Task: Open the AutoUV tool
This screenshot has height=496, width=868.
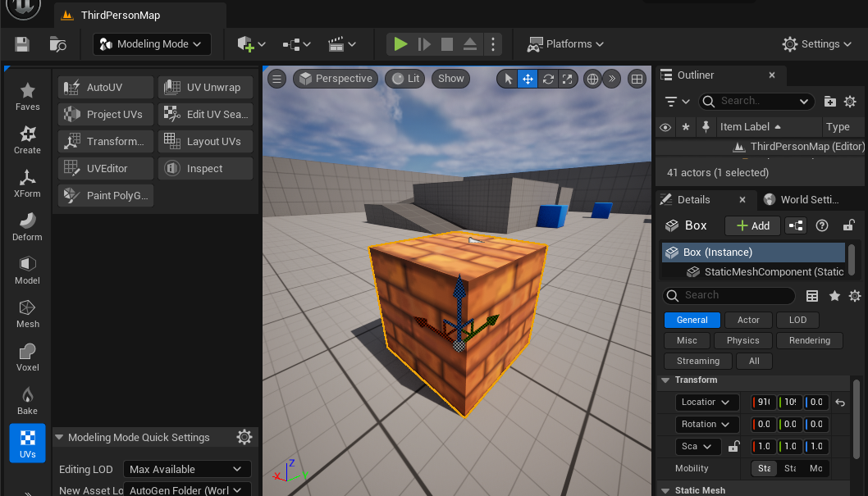Action: [x=105, y=88]
